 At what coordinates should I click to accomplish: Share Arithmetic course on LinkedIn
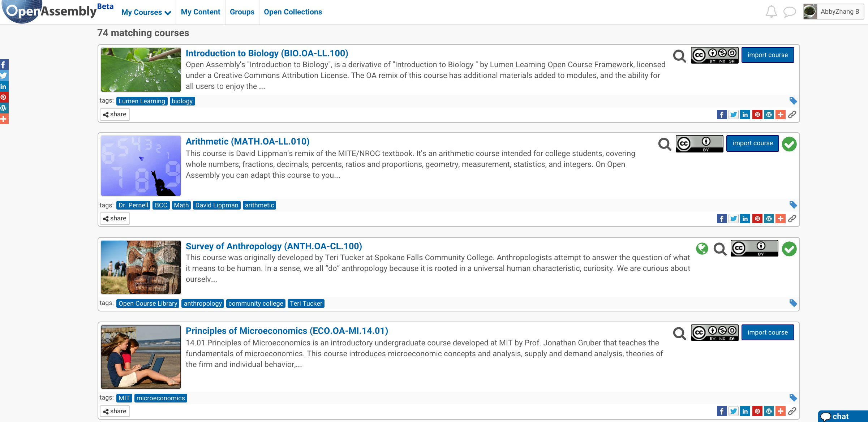[745, 219]
